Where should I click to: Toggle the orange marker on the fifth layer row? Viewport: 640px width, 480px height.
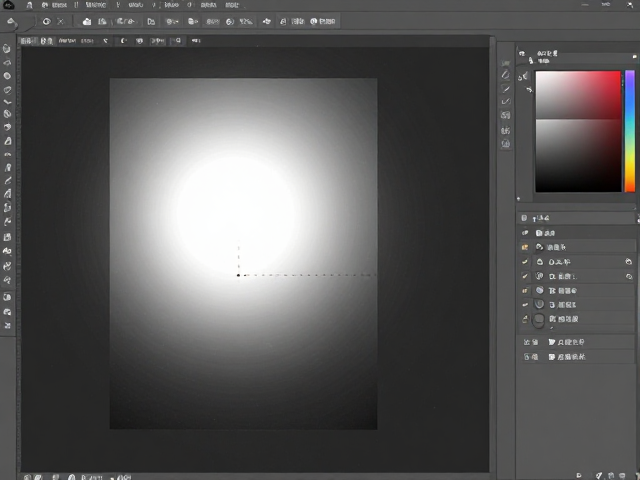click(525, 291)
